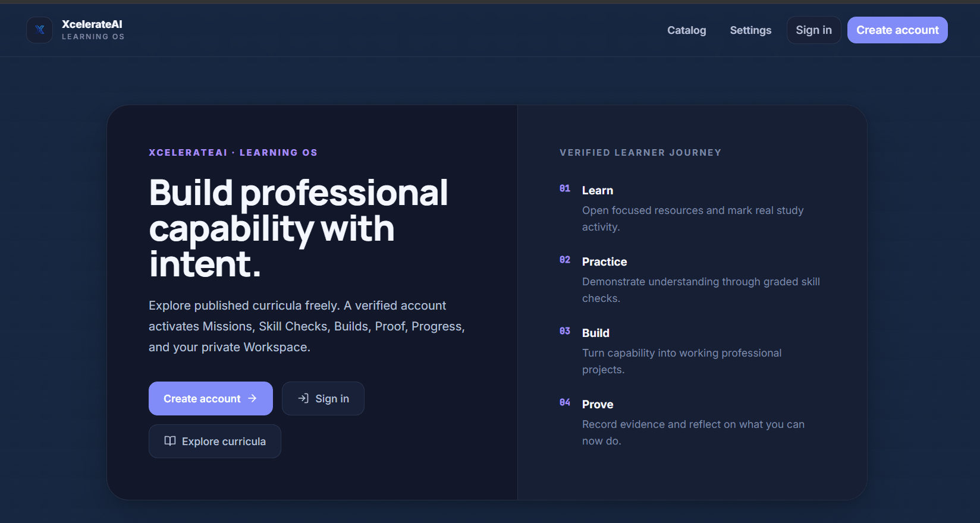This screenshot has height=523, width=980.
Task: Select the Practice step heading
Action: 604,261
